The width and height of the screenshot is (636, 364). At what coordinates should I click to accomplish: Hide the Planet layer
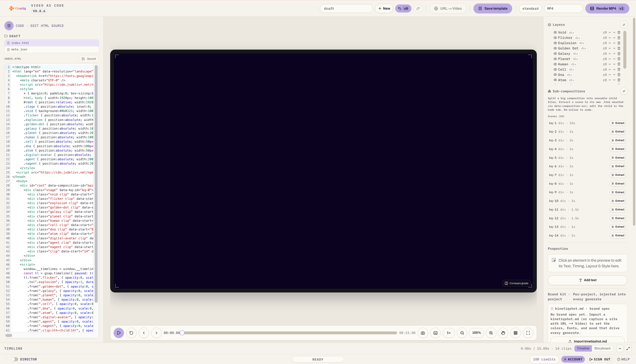[x=555, y=59]
